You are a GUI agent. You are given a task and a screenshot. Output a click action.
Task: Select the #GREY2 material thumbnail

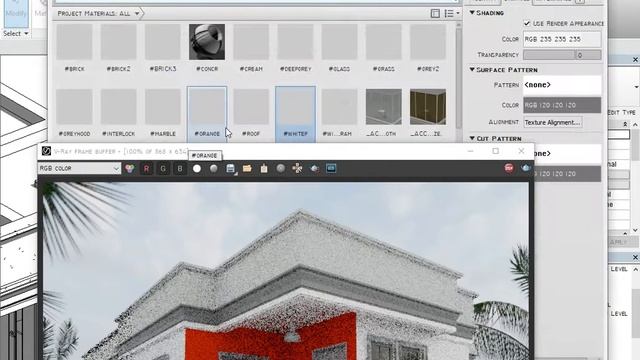tap(428, 42)
